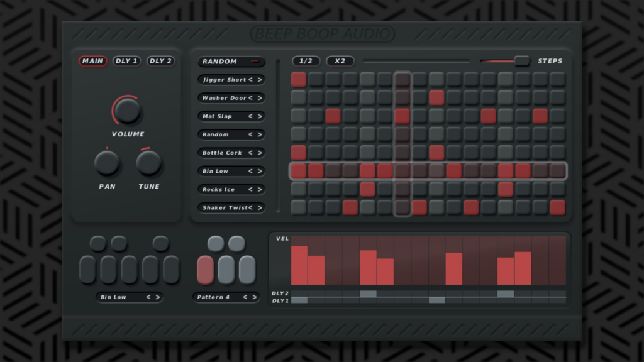Toggle step 7 on Mat Slap row
The height and width of the screenshot is (362, 644).
[x=402, y=116]
